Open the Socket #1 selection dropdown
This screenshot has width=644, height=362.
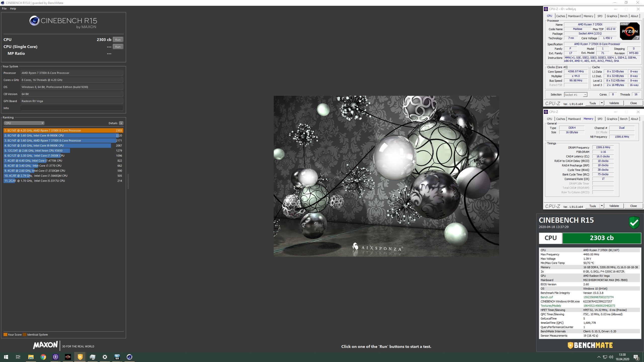pos(576,95)
